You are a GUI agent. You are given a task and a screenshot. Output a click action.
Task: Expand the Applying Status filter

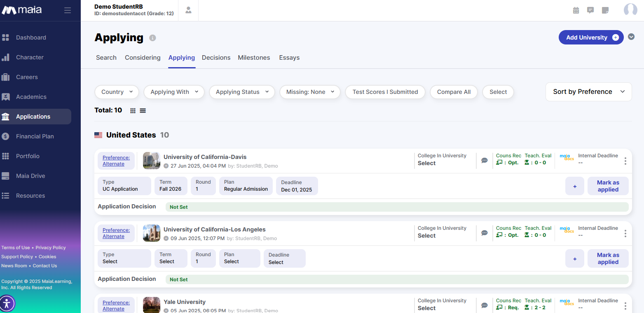click(x=242, y=92)
